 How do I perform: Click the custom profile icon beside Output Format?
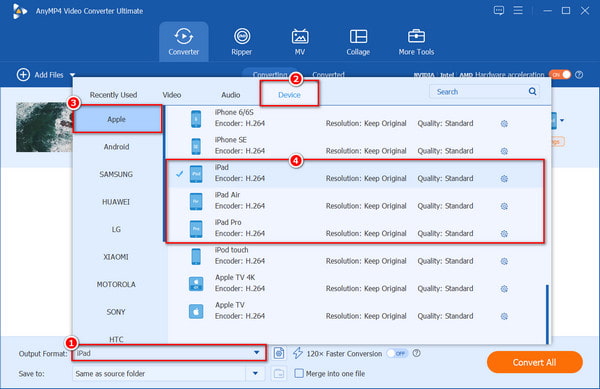tap(279, 353)
